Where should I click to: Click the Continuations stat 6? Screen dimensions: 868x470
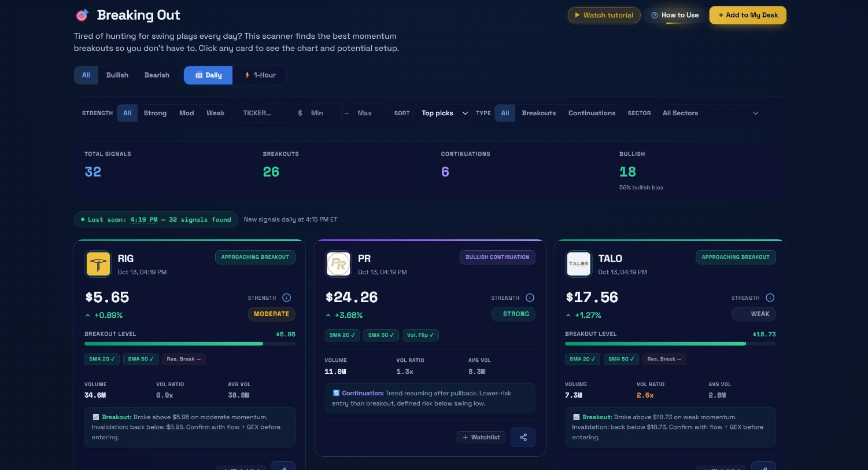(445, 172)
